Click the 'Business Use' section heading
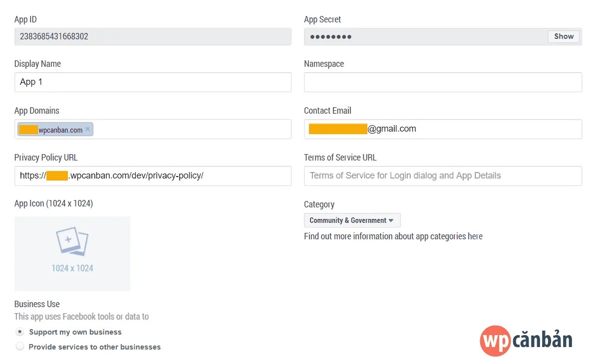The height and width of the screenshot is (364, 595). click(x=37, y=304)
